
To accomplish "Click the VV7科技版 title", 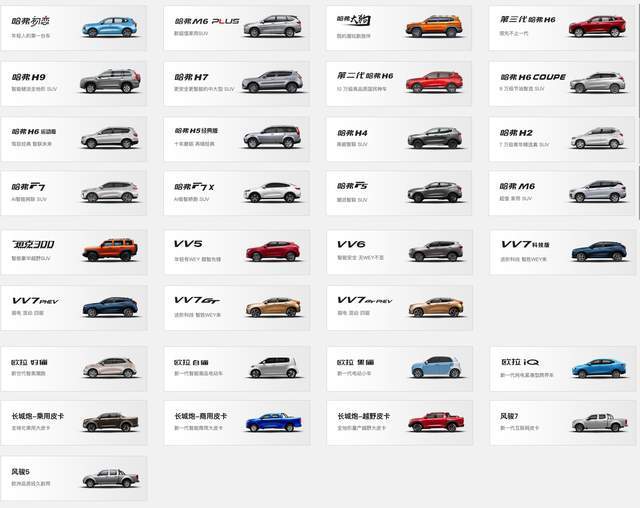I will [525, 244].
